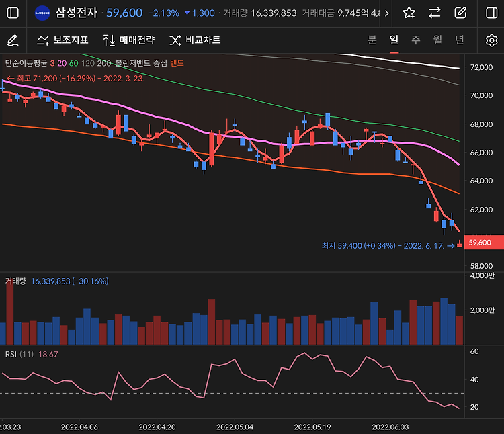Switch to 주 weekly chart tab
This screenshot has height=434, width=504.
pos(416,40)
